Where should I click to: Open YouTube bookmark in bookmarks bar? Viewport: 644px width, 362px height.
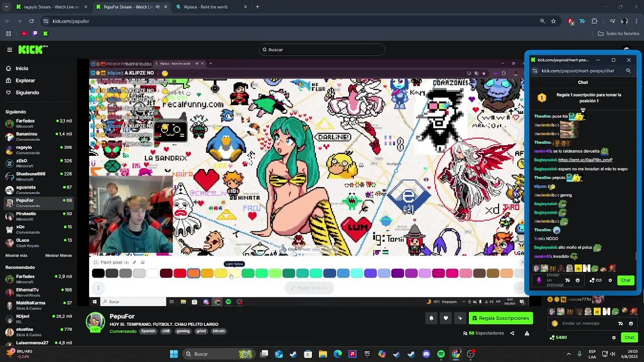coord(24,33)
